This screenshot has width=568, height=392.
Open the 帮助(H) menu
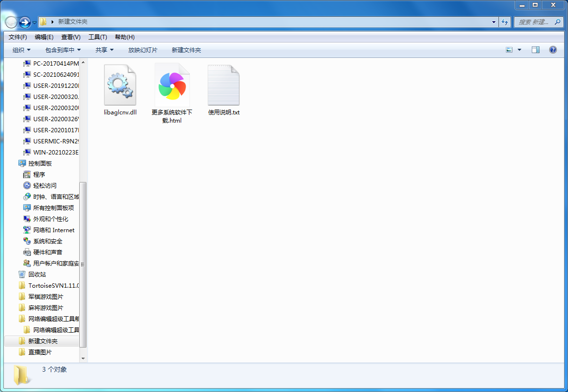[x=125, y=37]
